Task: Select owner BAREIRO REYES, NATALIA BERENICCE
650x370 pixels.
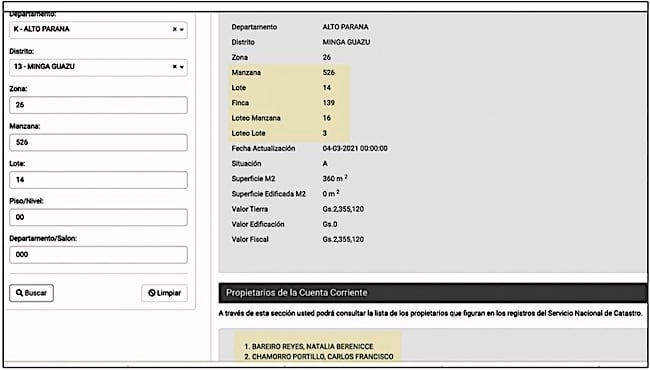Action: tap(313, 346)
